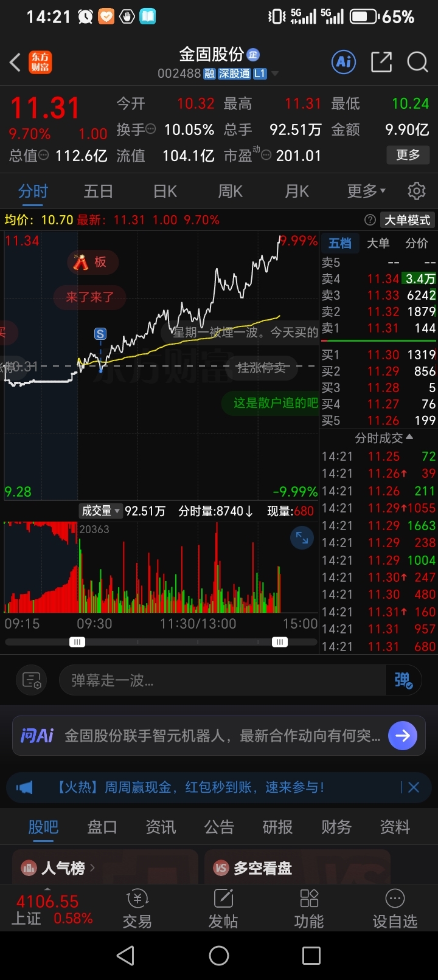Tap the 卖1 11.31 order row
This screenshot has width=438, height=980.
(x=378, y=328)
